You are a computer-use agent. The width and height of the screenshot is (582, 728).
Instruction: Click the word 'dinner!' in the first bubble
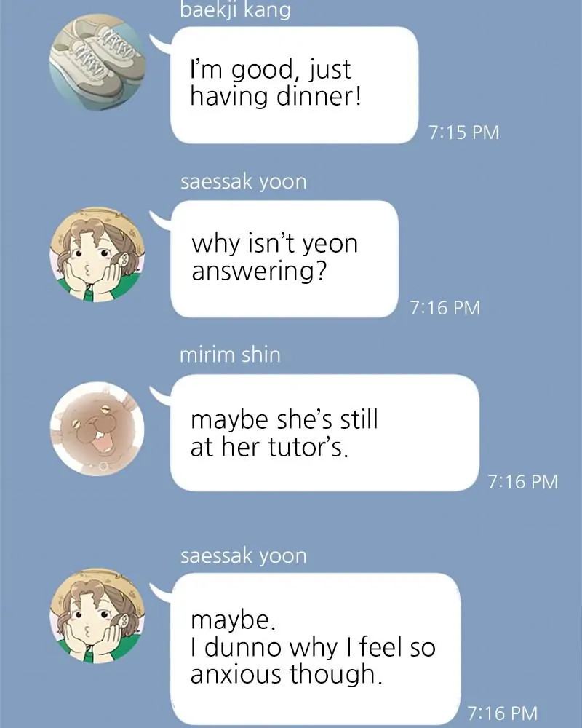point(319,97)
